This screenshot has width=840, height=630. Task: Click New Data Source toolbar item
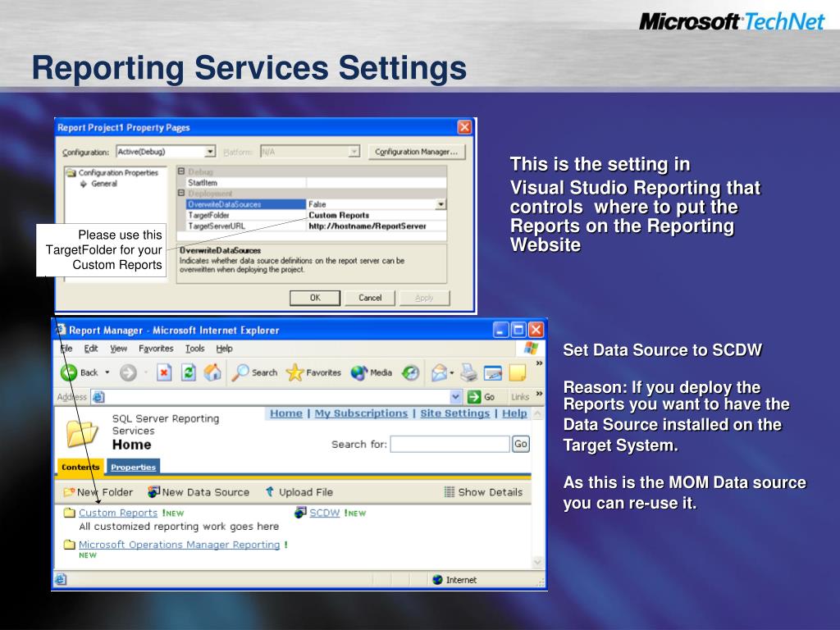199,492
